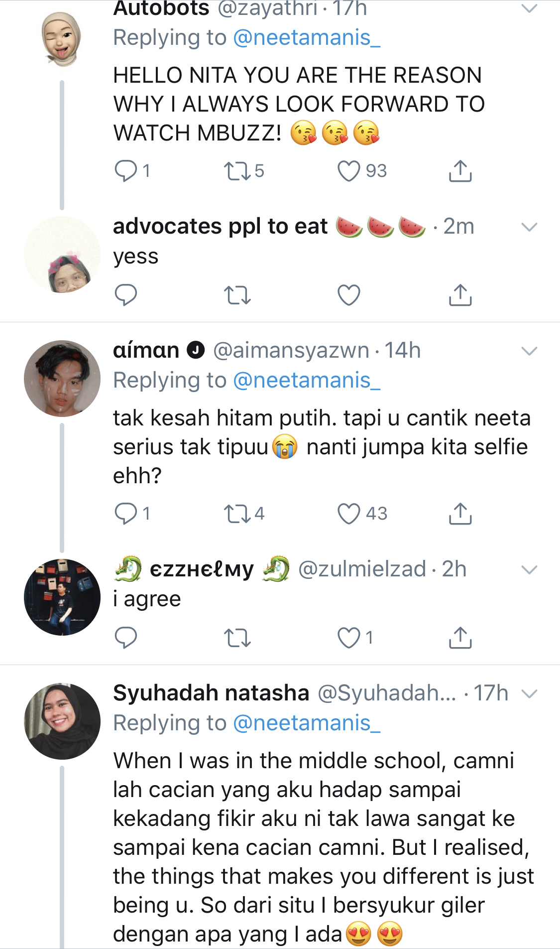Screen dimensions: 560x949
Task: Retweet the 'yess' reply
Action: click(x=237, y=295)
